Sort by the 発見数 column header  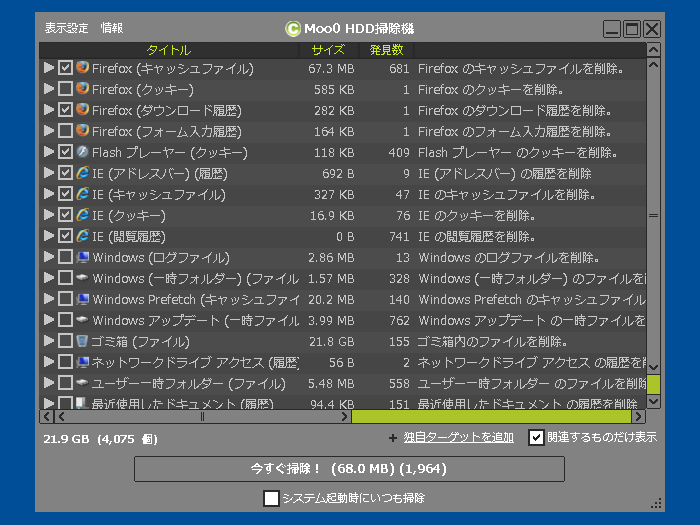(386, 50)
